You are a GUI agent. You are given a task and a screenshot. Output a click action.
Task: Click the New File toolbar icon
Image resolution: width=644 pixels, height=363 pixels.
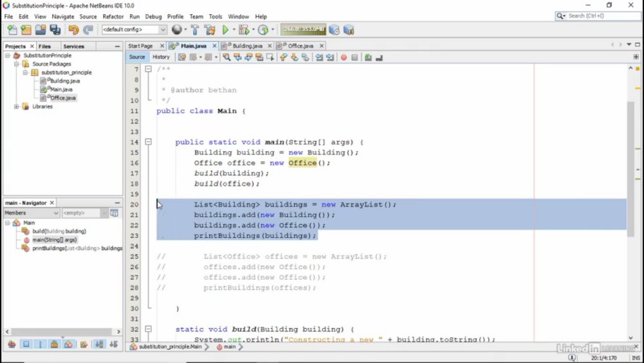pos(12,30)
